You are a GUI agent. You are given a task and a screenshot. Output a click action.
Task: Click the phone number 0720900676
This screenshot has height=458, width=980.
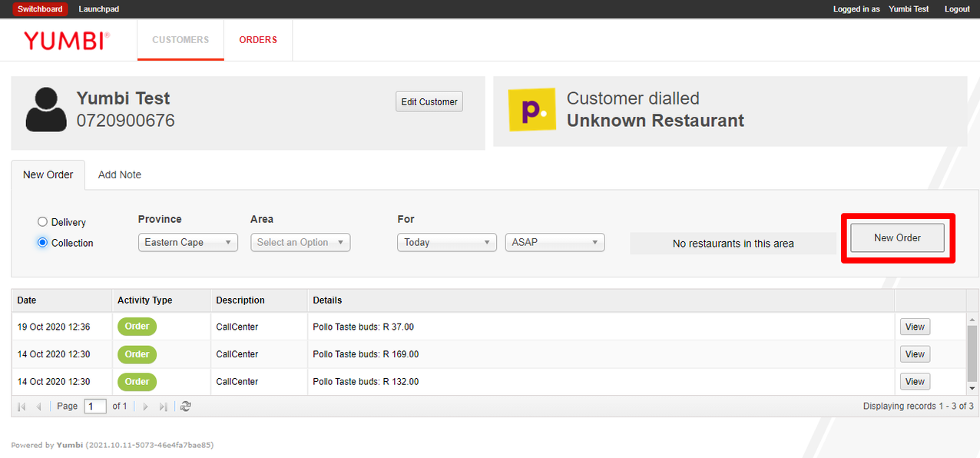pyautogui.click(x=126, y=121)
